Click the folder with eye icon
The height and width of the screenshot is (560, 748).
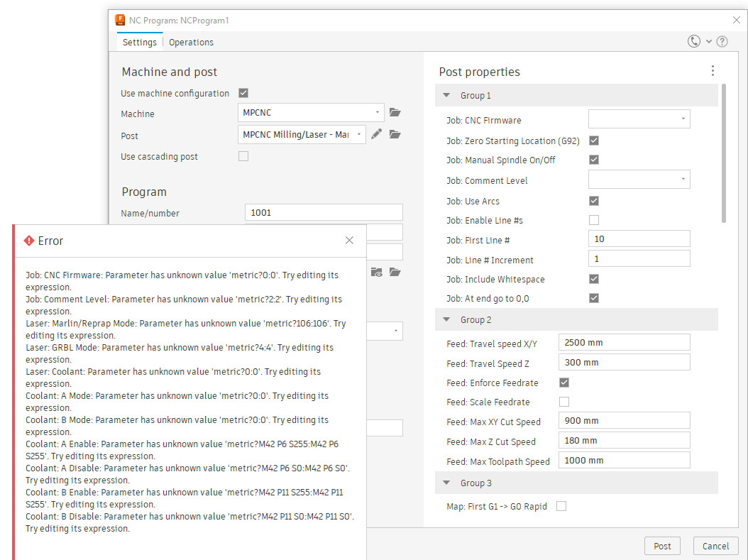pyautogui.click(x=377, y=273)
